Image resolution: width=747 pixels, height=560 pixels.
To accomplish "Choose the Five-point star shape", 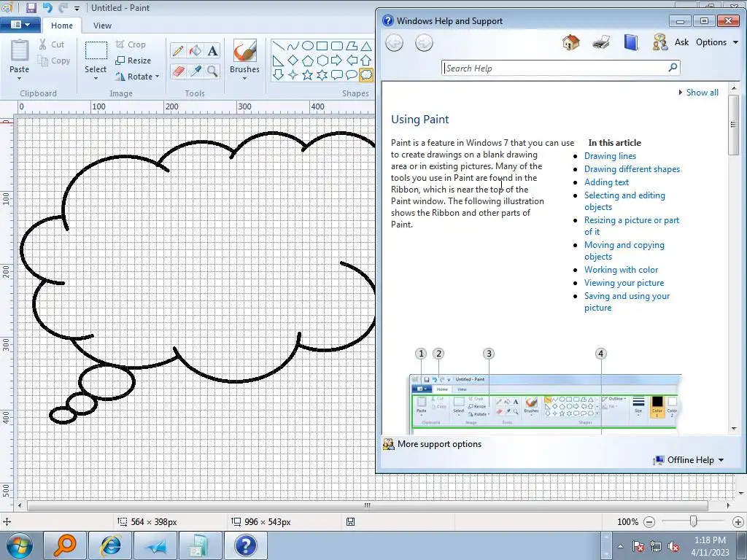I will [308, 75].
